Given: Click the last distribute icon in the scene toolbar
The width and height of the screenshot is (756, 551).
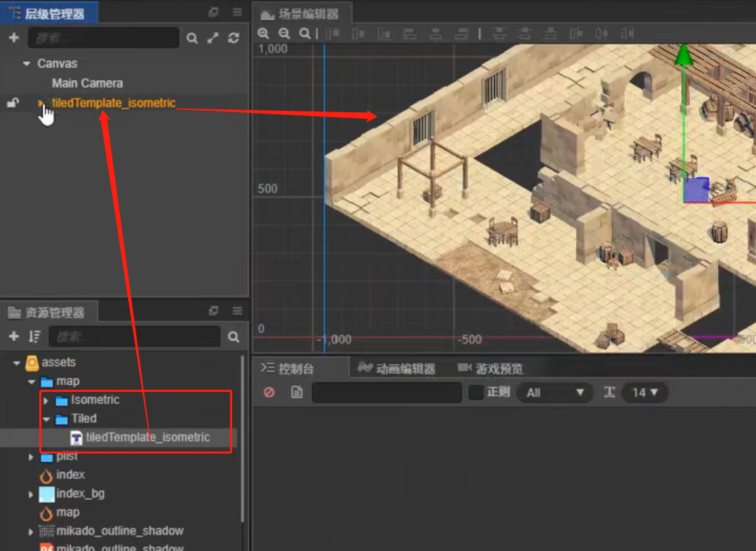Looking at the screenshot, I should 627,33.
